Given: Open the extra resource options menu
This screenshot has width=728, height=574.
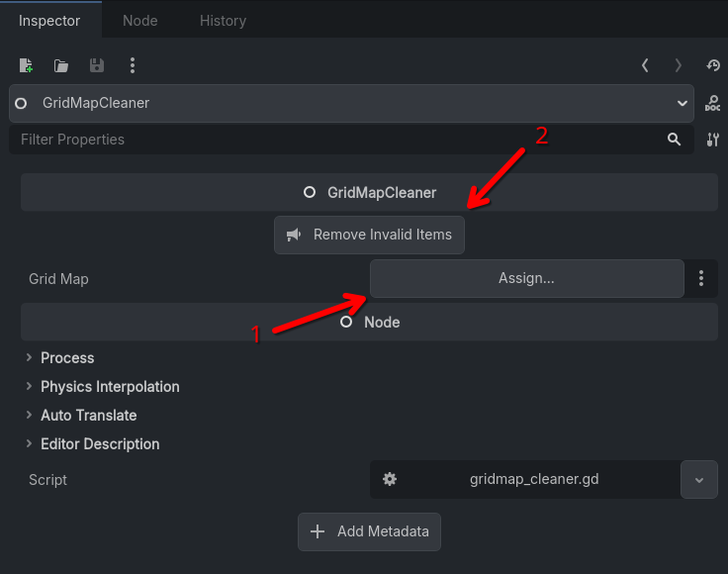Looking at the screenshot, I should point(133,65).
